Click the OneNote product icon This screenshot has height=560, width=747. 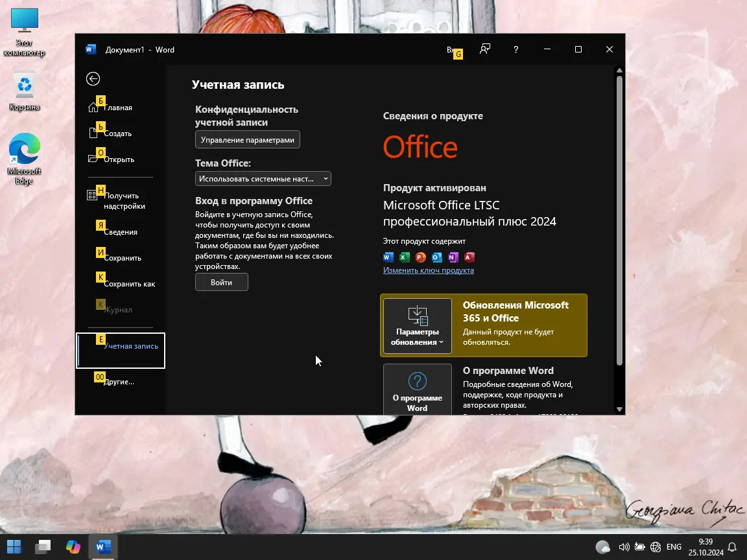tap(451, 257)
